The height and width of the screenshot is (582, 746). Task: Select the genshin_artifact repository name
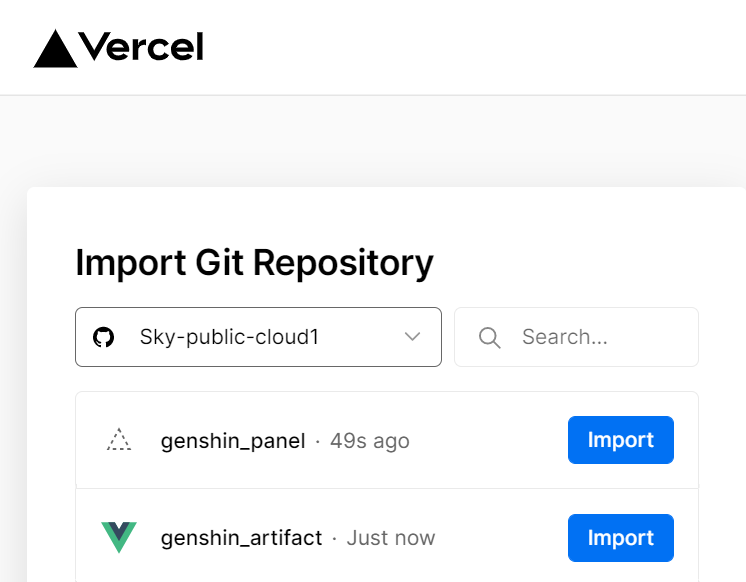[241, 538]
